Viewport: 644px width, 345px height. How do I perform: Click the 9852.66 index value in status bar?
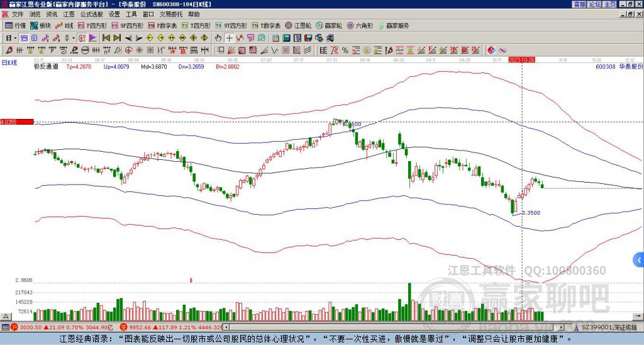(x=140, y=327)
